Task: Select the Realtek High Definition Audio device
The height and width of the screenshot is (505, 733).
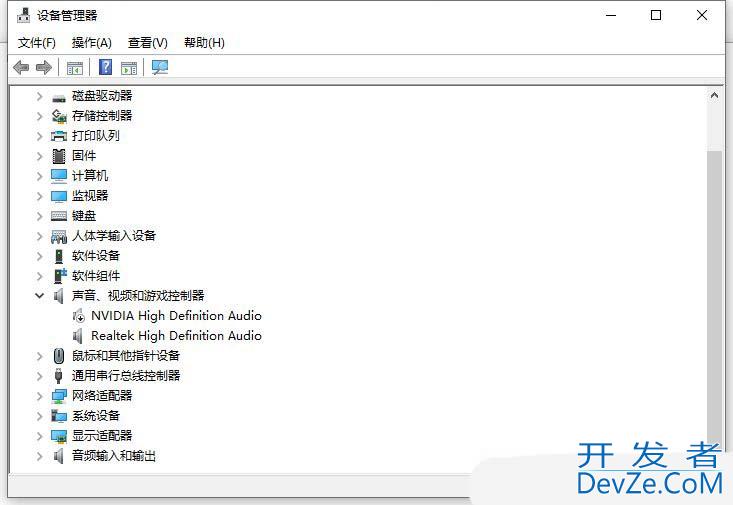Action: pos(176,336)
